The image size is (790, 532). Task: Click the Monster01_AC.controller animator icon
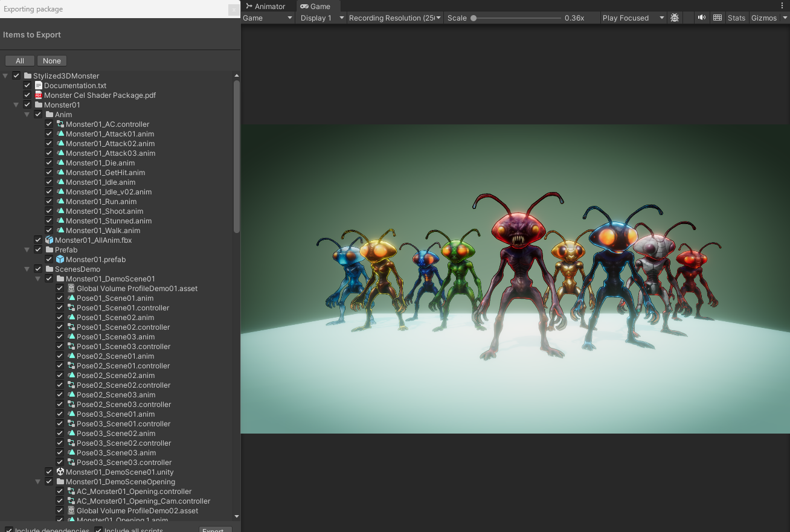point(60,124)
